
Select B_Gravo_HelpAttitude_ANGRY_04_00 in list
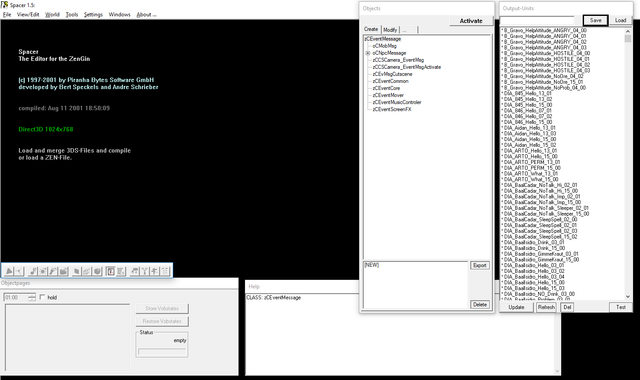[x=544, y=31]
